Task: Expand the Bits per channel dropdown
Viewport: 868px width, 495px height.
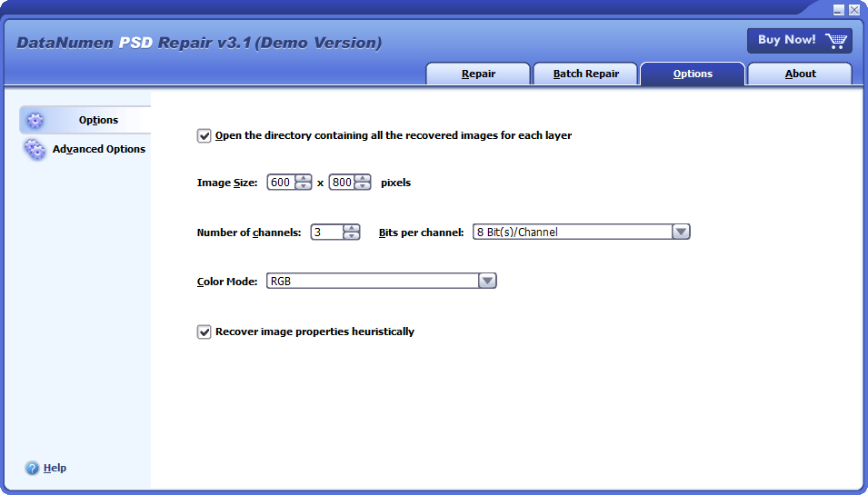Action: [x=681, y=232]
